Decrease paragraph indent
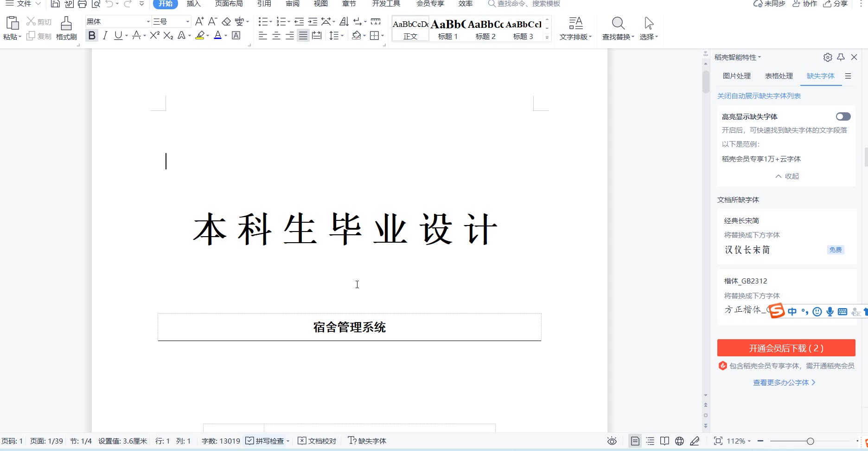Viewport: 868px width, 451px height. 299,21
